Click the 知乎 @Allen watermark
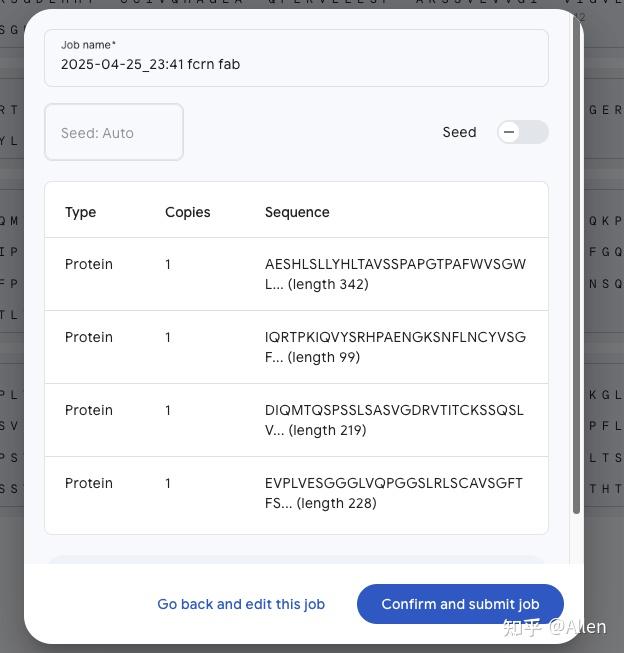 coord(554,627)
